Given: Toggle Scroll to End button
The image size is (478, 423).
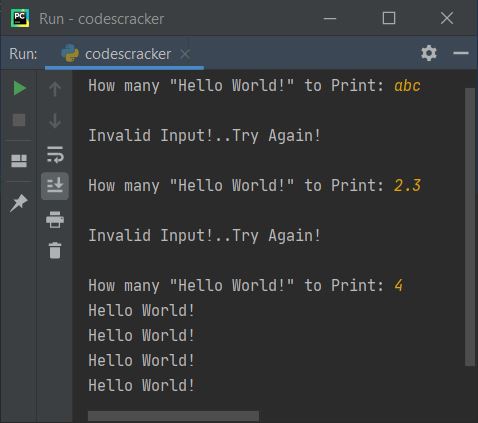Looking at the screenshot, I should pos(55,186).
